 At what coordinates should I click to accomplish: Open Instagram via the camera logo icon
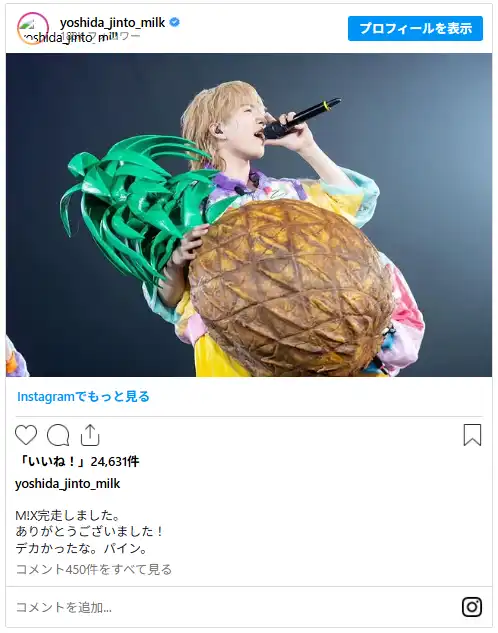pyautogui.click(x=472, y=607)
